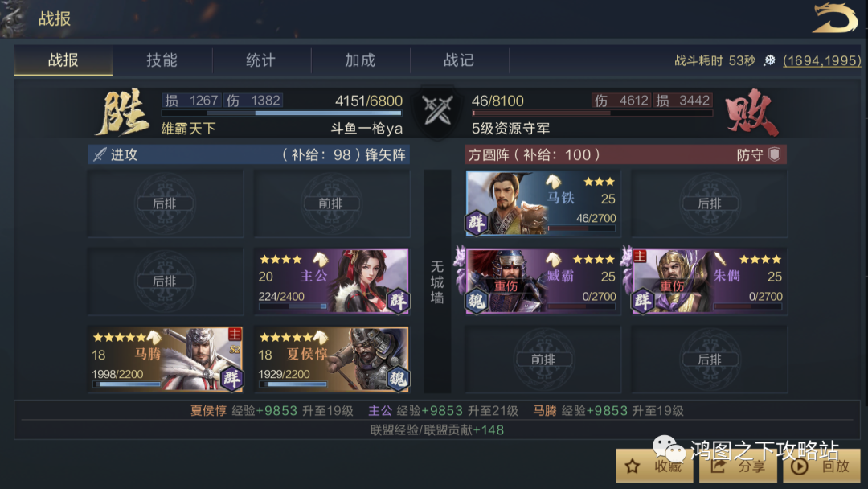The height and width of the screenshot is (489, 868).
Task: Click the 魏 faction badge on 夏侯惇's card
Action: (398, 379)
